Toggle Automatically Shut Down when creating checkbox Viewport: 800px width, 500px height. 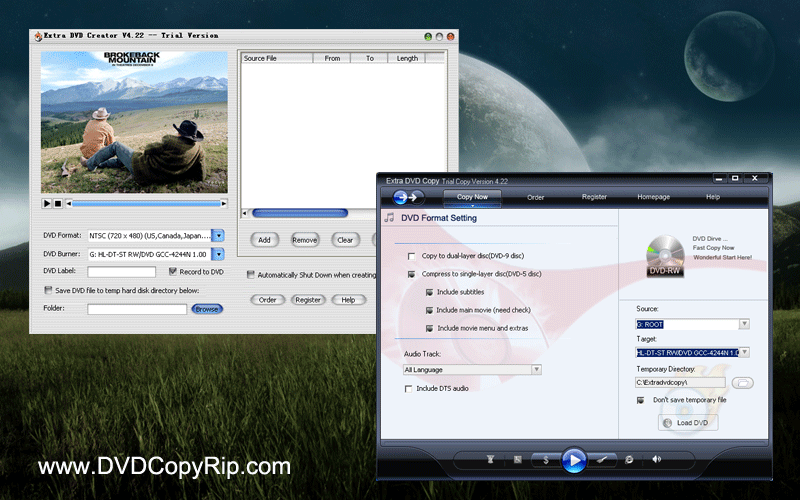[x=251, y=274]
